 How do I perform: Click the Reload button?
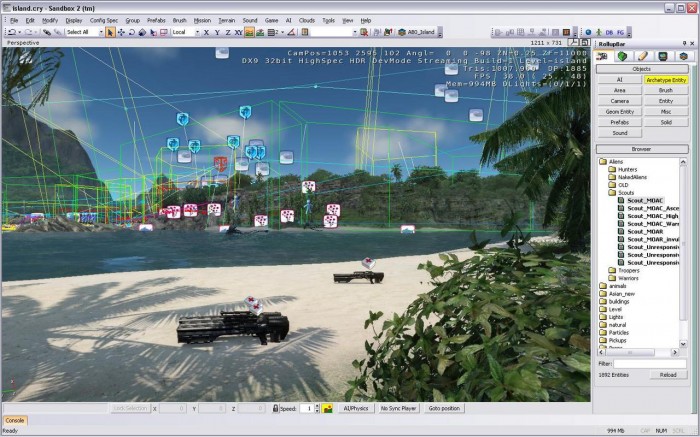point(668,375)
